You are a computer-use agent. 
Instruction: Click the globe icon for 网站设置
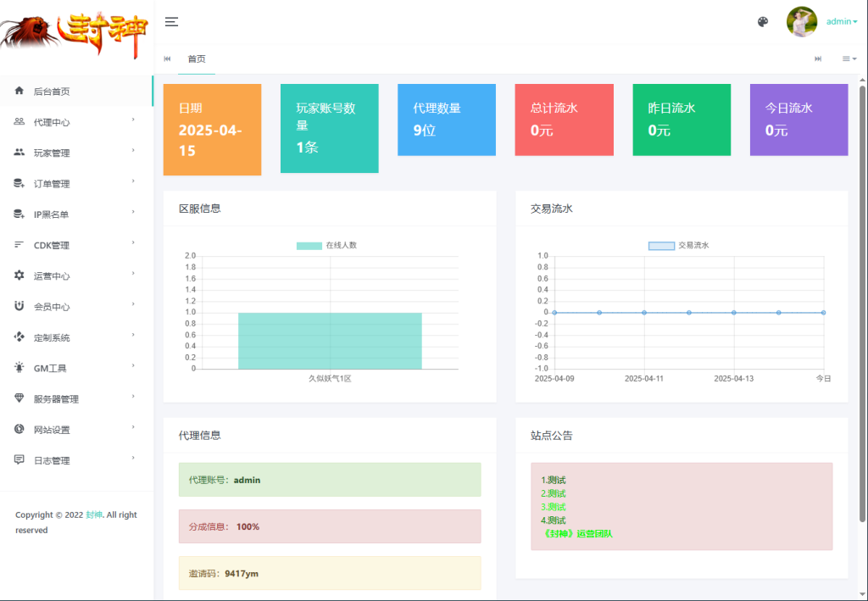click(19, 429)
